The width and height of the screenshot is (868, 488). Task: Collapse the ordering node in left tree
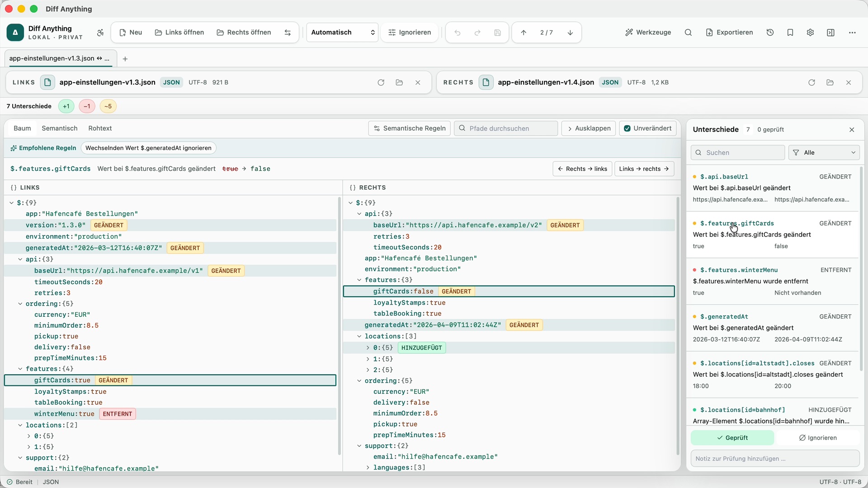click(20, 304)
